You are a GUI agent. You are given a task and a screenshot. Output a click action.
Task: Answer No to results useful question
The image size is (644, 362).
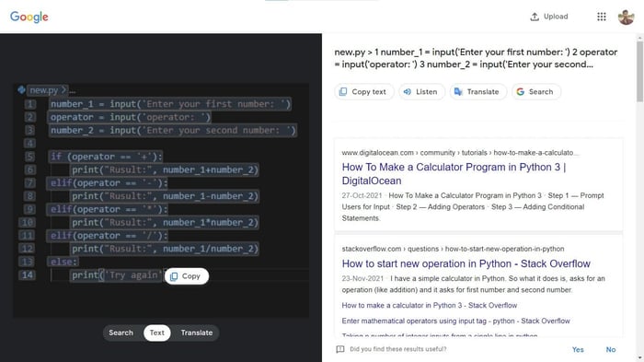[611, 349]
